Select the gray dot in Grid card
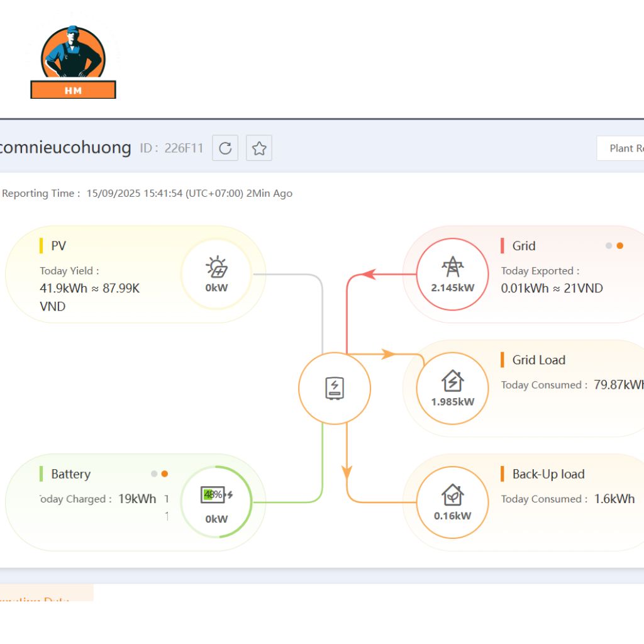The width and height of the screenshot is (644, 644). click(x=609, y=246)
